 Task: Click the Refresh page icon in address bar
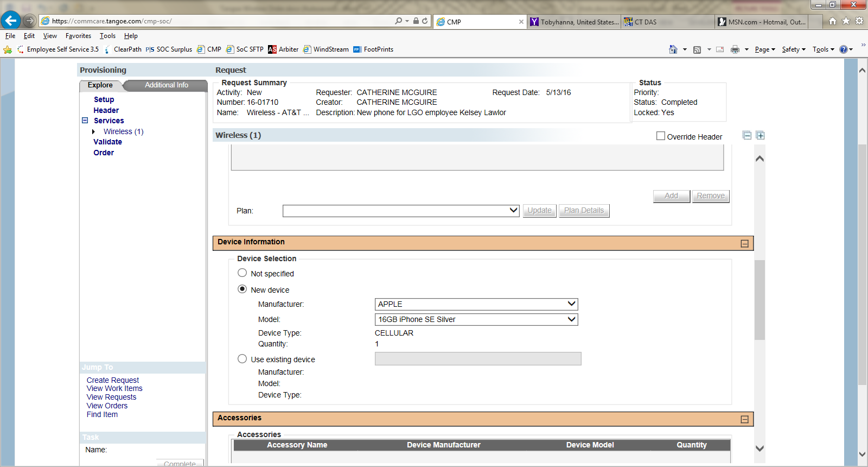(425, 21)
